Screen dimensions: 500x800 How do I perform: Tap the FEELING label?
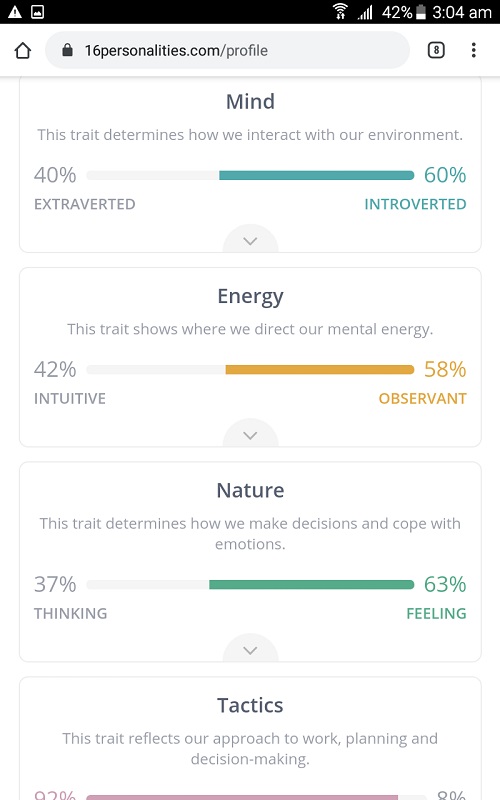coord(436,613)
